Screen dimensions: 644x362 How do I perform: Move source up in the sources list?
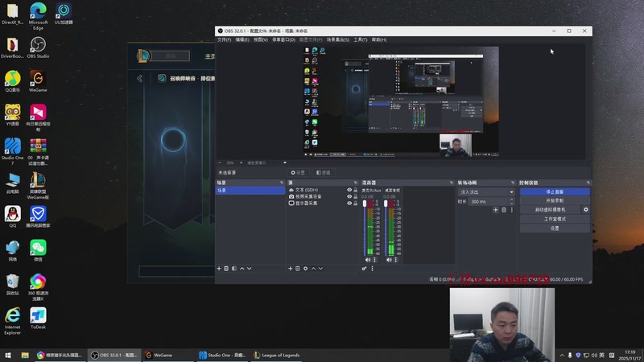click(x=313, y=269)
